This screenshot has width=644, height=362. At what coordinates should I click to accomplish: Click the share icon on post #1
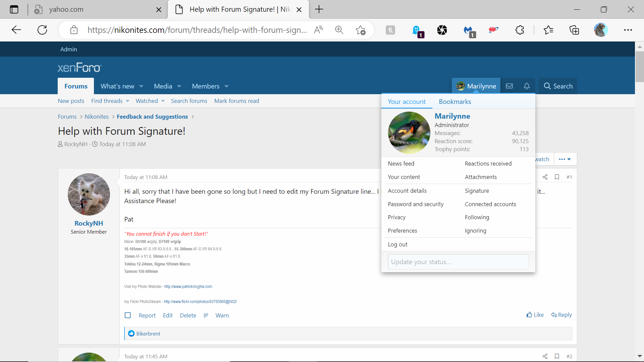coord(545,177)
